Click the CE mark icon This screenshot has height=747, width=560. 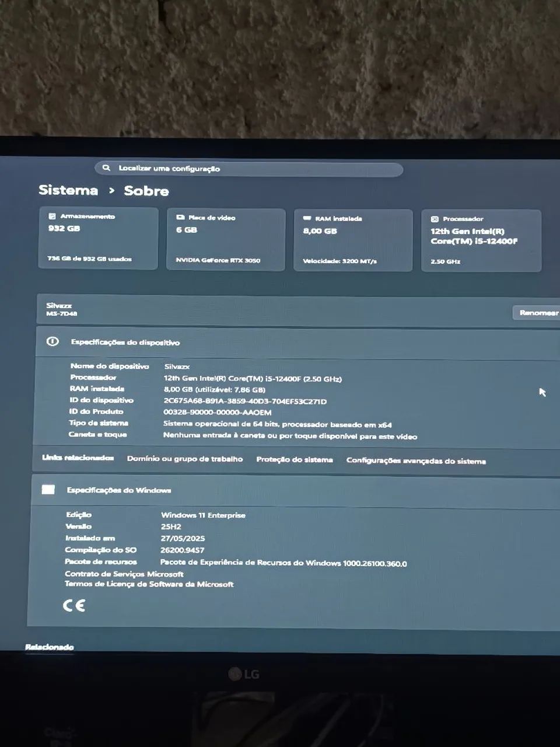74,605
